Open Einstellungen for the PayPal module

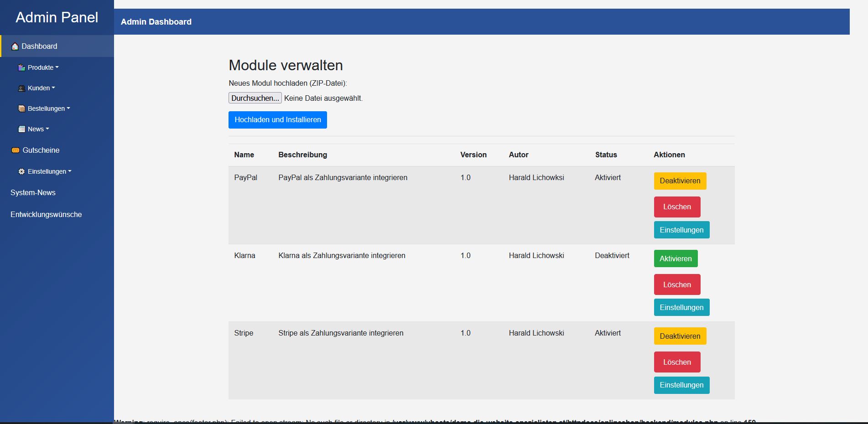pyautogui.click(x=681, y=230)
